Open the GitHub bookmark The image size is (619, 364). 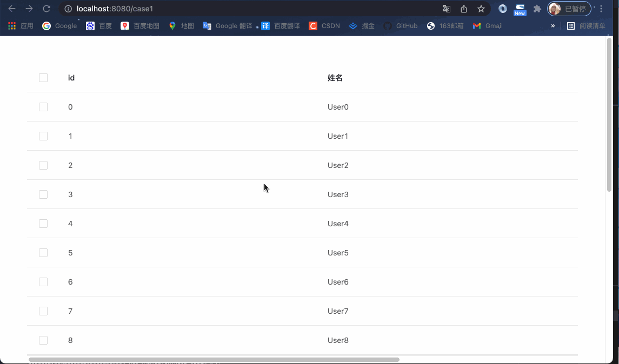click(x=401, y=25)
